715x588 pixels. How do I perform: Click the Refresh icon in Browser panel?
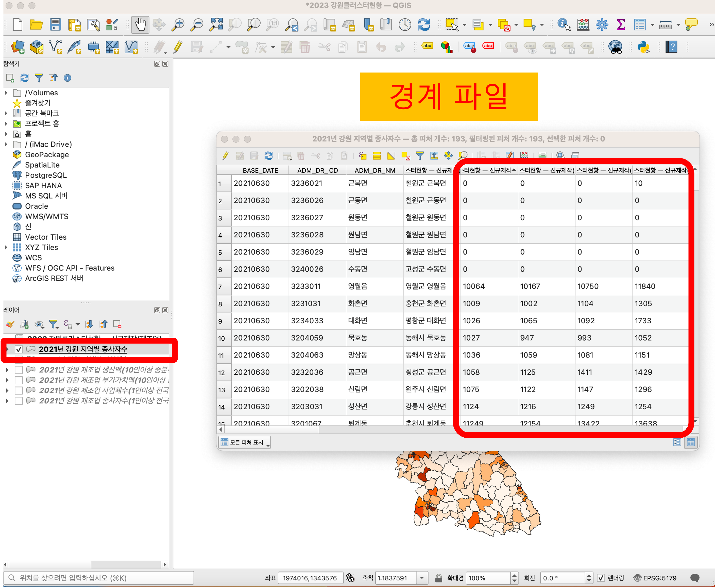(x=24, y=78)
